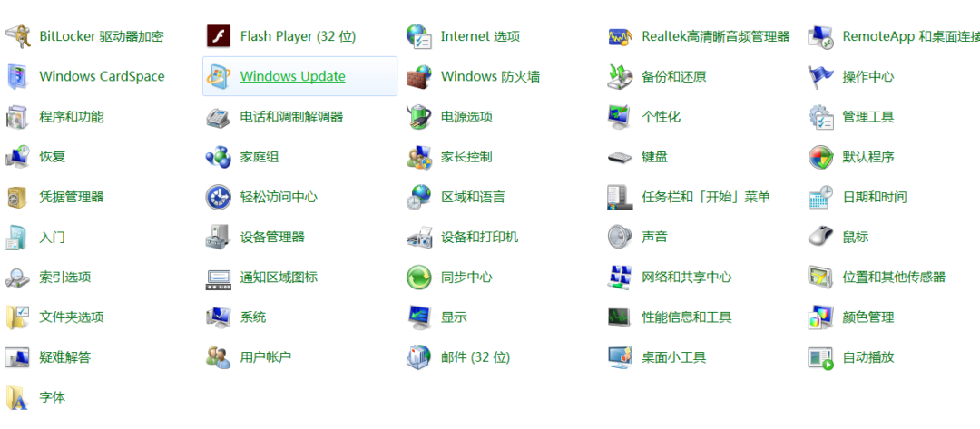
Task: Open the 同步中心 green icon
Action: pyautogui.click(x=419, y=277)
